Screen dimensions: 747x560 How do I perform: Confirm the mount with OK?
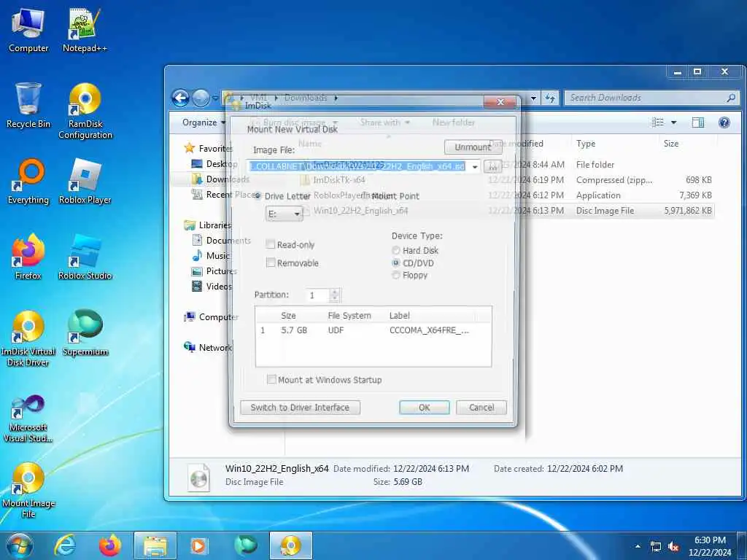(425, 408)
